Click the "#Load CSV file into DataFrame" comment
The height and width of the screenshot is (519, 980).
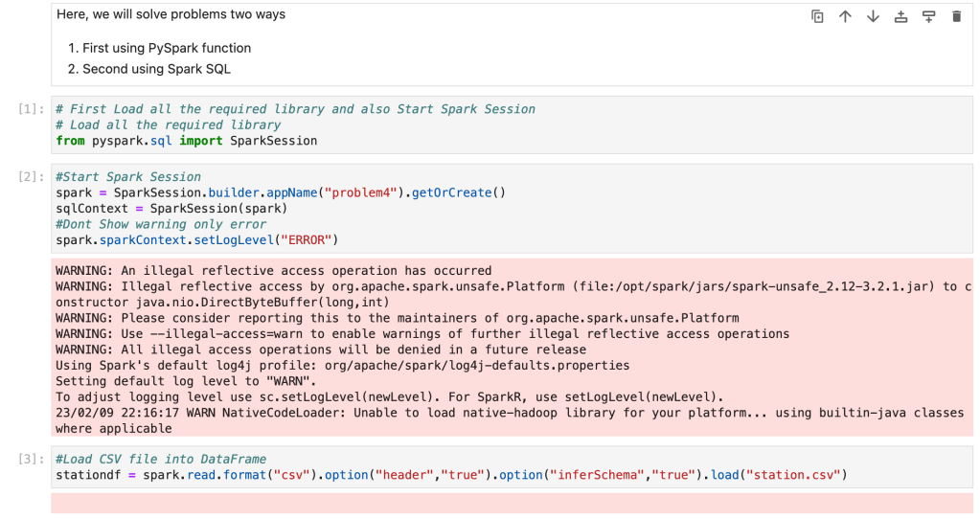tap(161, 460)
